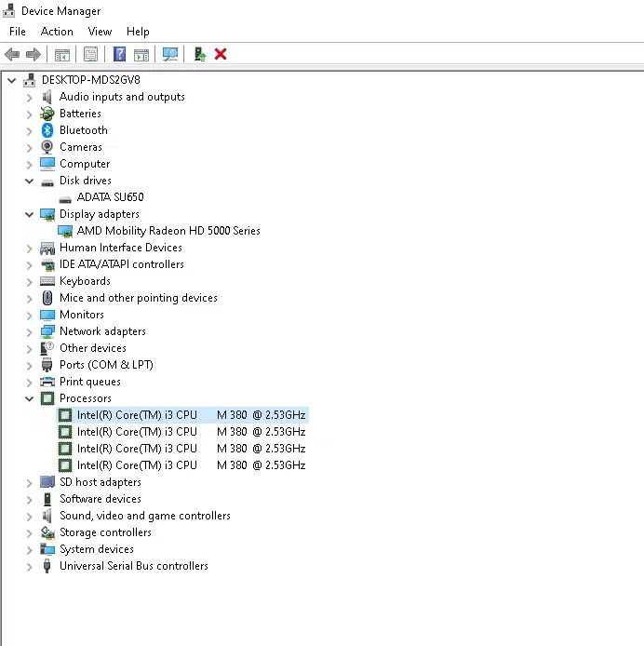Collapse the Processors category
This screenshot has width=644, height=646.
coord(29,398)
